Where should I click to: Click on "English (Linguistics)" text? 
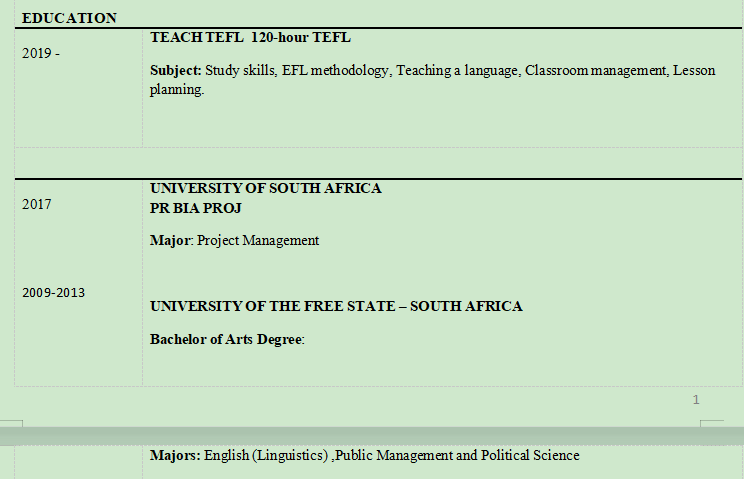[267, 455]
